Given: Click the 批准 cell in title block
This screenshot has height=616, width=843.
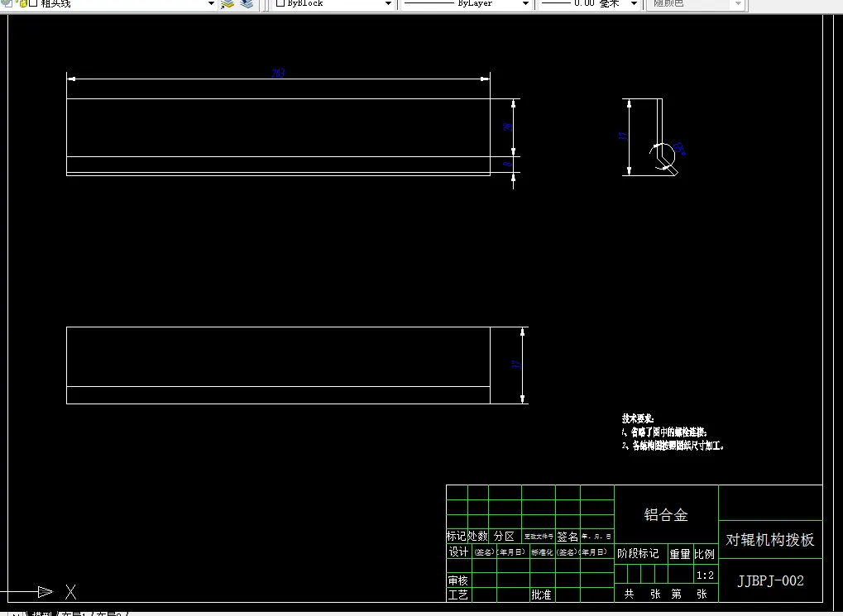Looking at the screenshot, I should 541,595.
